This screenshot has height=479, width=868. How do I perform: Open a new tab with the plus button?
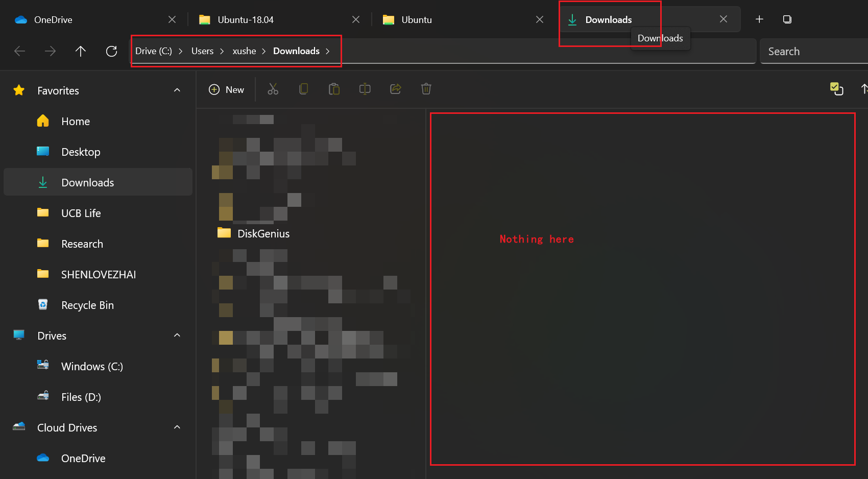click(759, 19)
